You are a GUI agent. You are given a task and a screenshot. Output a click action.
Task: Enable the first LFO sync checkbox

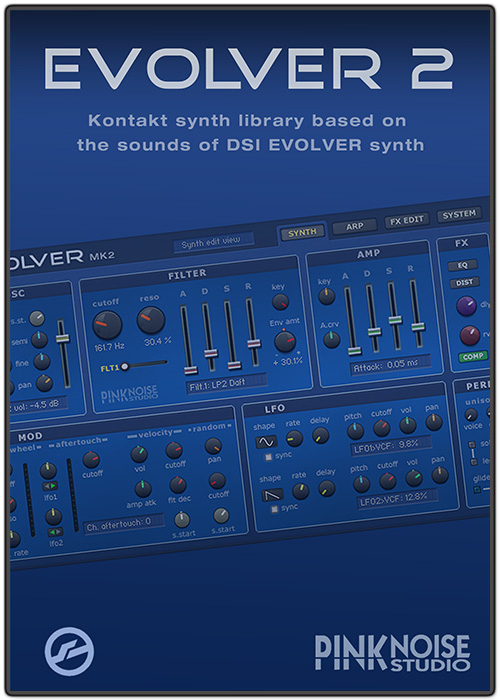pyautogui.click(x=268, y=457)
